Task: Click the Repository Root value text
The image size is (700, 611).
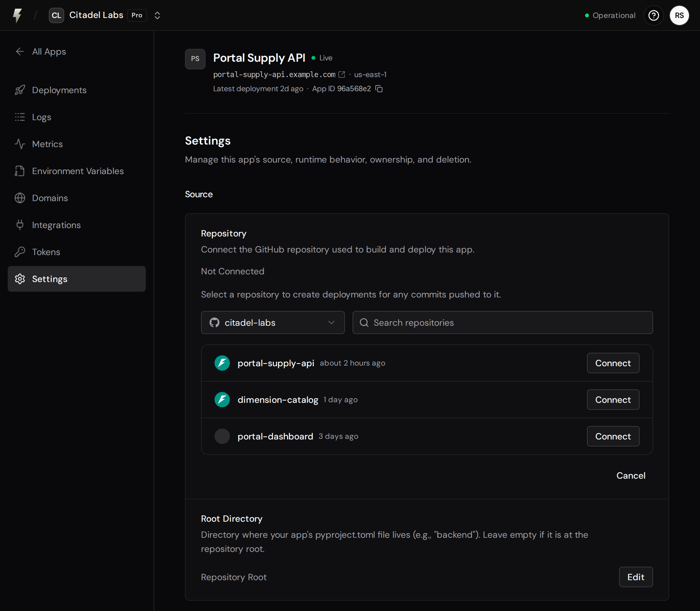Action: tap(233, 577)
